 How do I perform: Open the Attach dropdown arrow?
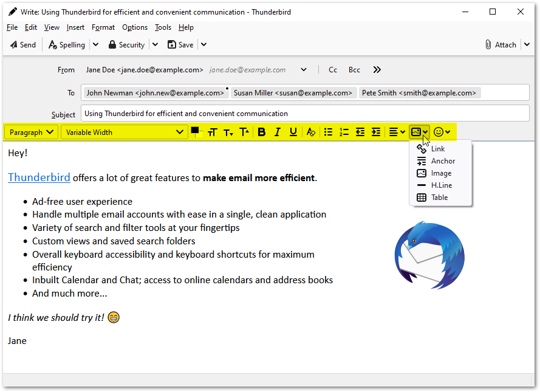click(527, 45)
